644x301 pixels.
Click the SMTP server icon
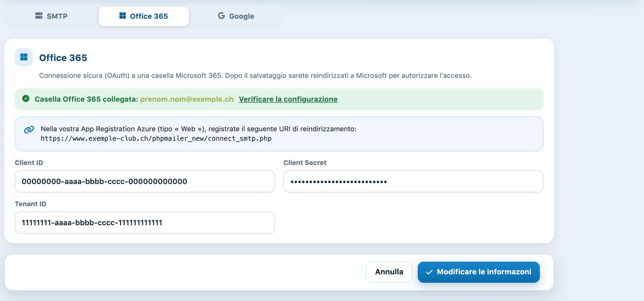(x=39, y=16)
